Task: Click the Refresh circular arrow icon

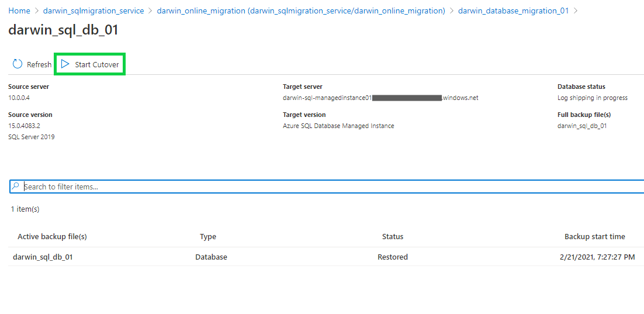Action: (x=18, y=64)
